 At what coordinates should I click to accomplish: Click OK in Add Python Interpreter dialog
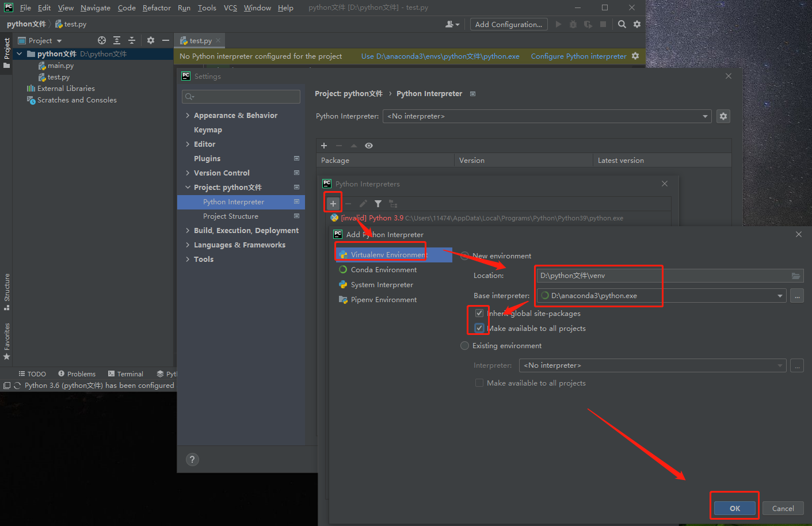point(735,508)
